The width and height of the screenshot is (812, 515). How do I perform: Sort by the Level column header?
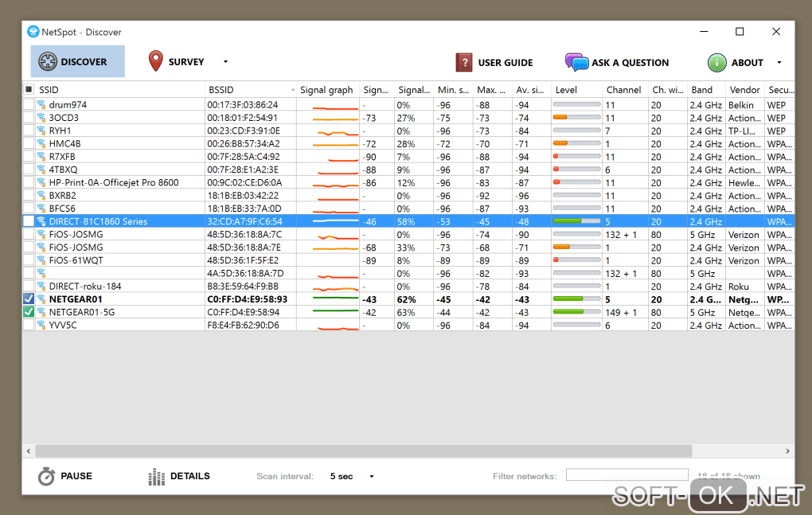point(576,89)
